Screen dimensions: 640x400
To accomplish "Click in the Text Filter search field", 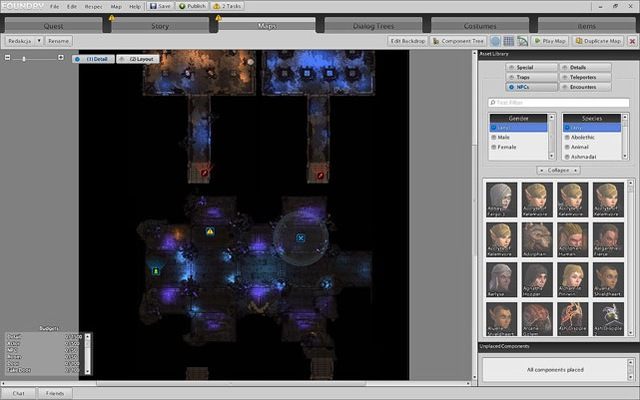I will click(x=558, y=102).
